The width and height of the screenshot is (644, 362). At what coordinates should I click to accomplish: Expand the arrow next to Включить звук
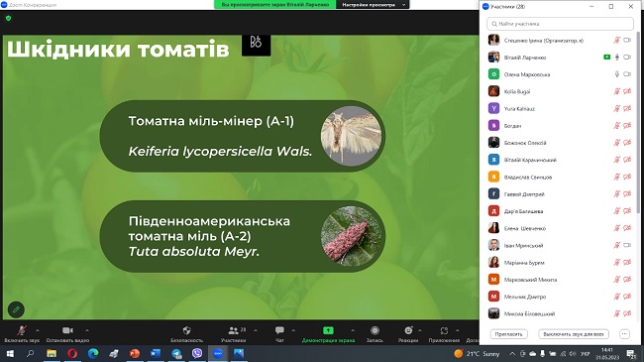38,330
